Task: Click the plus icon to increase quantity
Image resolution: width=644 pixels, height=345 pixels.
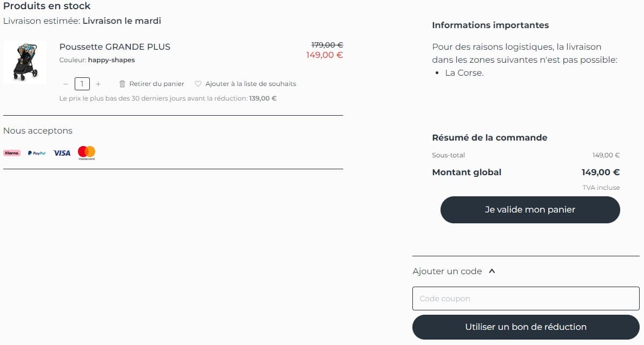Action: click(98, 84)
